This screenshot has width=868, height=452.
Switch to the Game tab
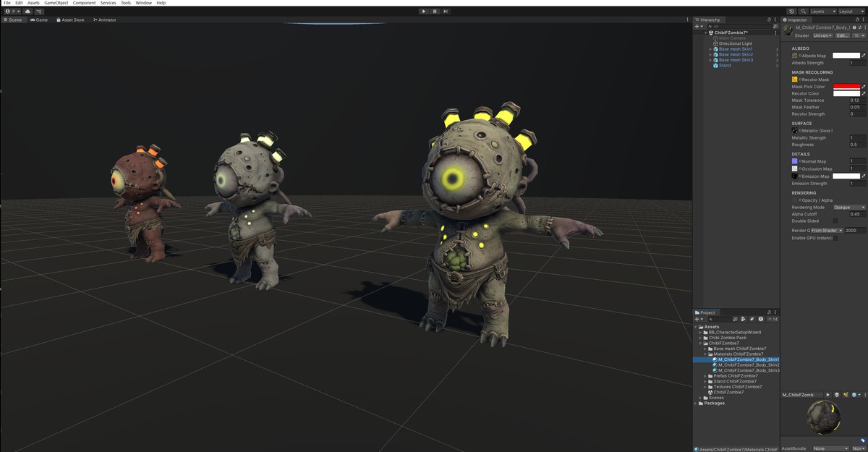pyautogui.click(x=39, y=20)
